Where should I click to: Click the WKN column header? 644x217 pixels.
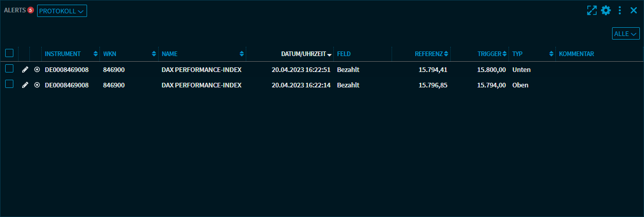(110, 54)
